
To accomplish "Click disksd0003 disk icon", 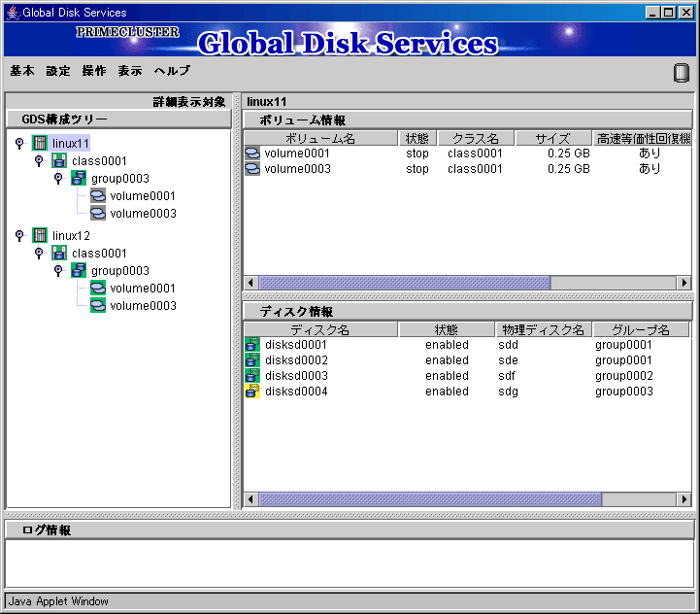I will pyautogui.click(x=252, y=376).
